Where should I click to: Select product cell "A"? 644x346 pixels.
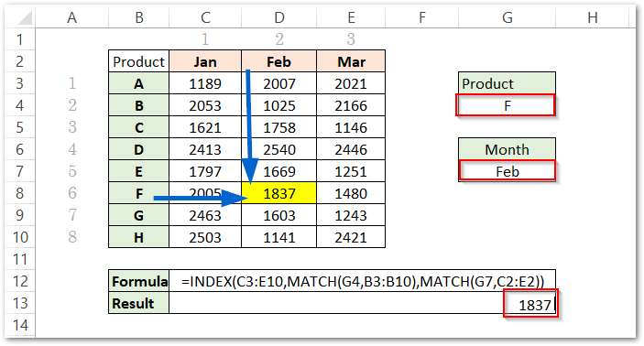[139, 83]
